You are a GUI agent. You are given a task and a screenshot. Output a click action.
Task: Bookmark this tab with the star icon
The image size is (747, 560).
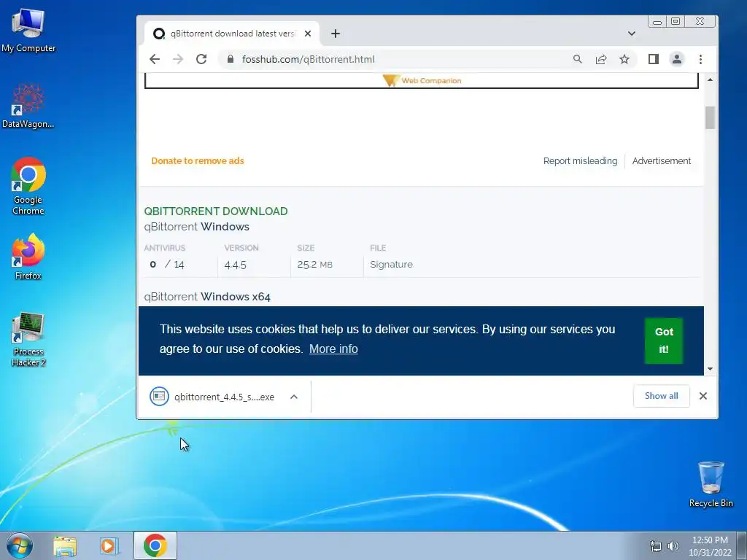pyautogui.click(x=624, y=59)
